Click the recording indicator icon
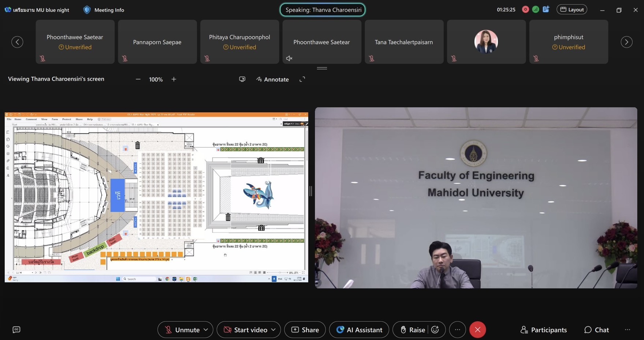 tap(525, 10)
